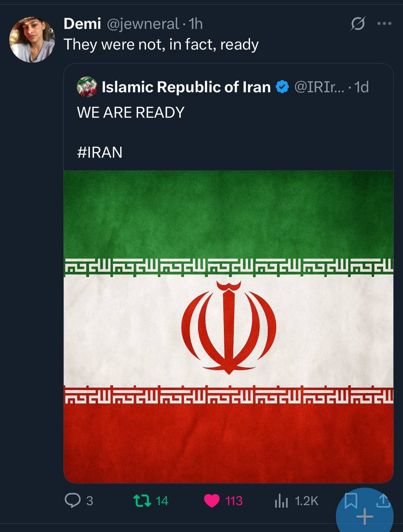Tap the @jewneral handle
This screenshot has height=532, width=403.
coord(143,24)
